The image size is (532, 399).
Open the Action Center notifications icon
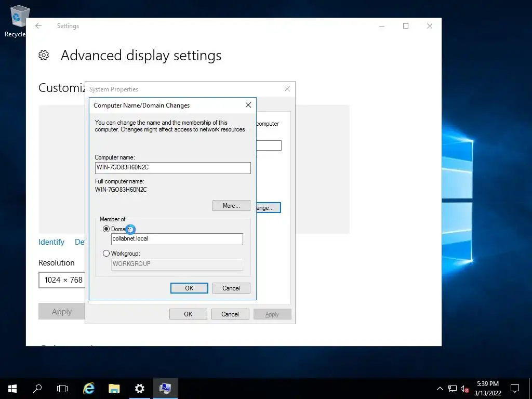[x=515, y=389]
